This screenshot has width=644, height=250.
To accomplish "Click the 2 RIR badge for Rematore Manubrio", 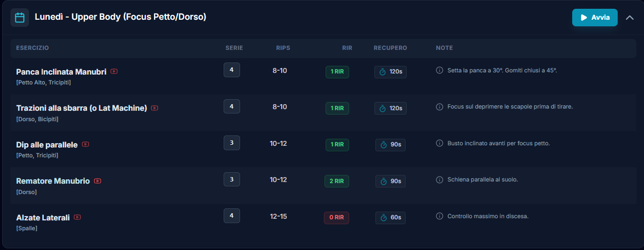I will (x=337, y=181).
